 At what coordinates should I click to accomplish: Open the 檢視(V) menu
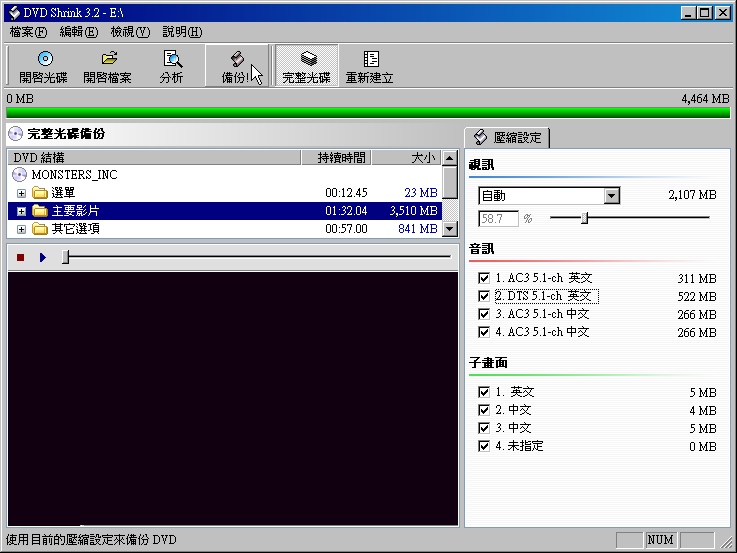(130, 32)
